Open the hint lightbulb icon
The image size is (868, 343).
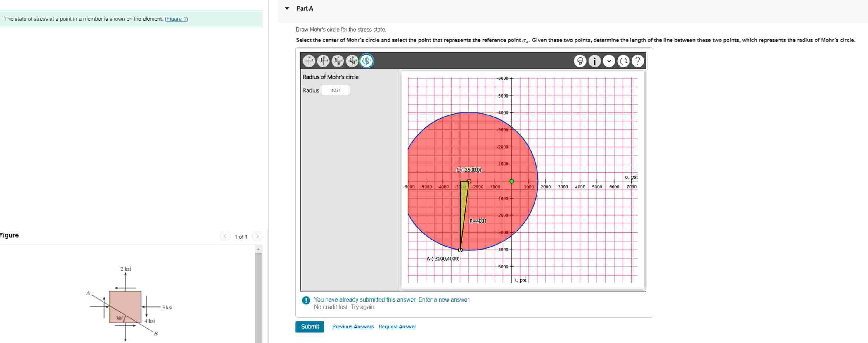[580, 61]
